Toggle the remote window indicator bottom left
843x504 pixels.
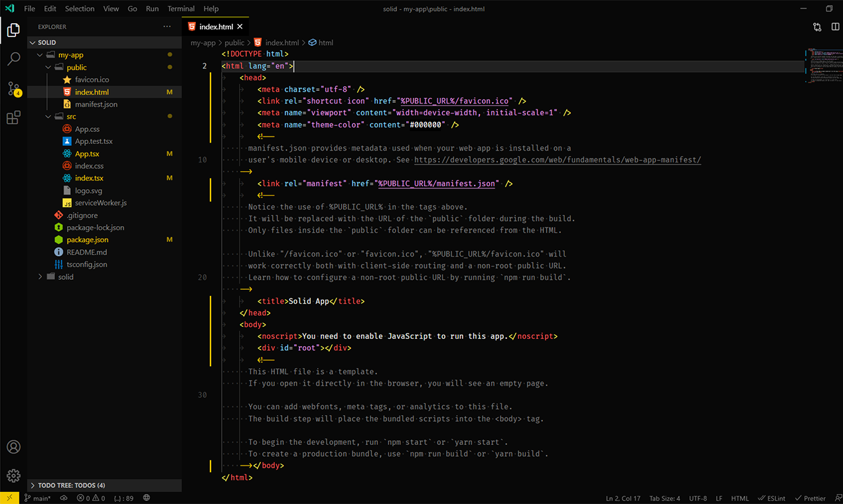click(x=9, y=497)
